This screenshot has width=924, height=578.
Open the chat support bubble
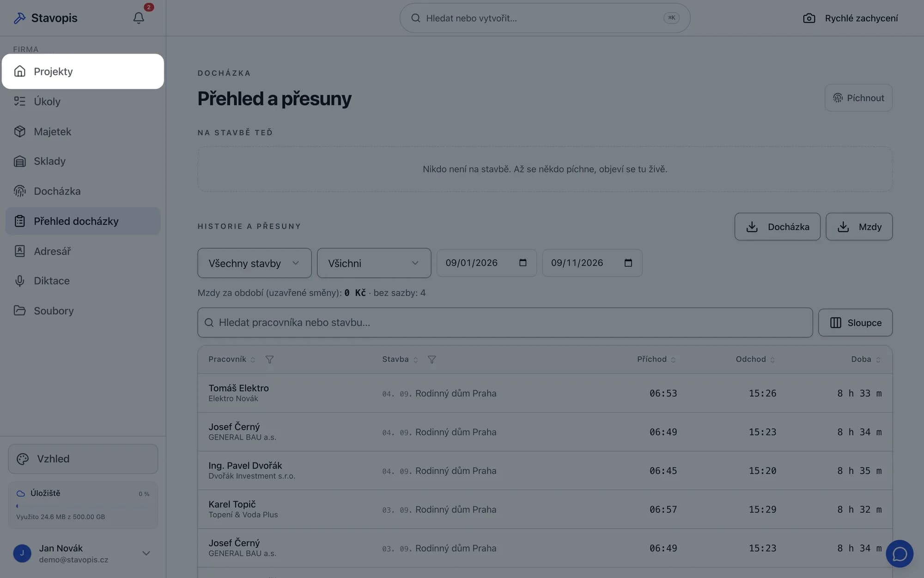point(900,553)
